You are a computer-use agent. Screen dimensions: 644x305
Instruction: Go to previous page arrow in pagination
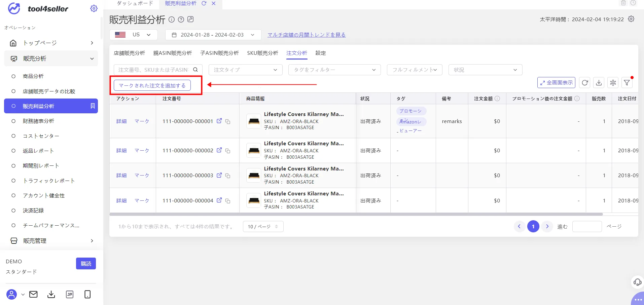click(x=519, y=226)
